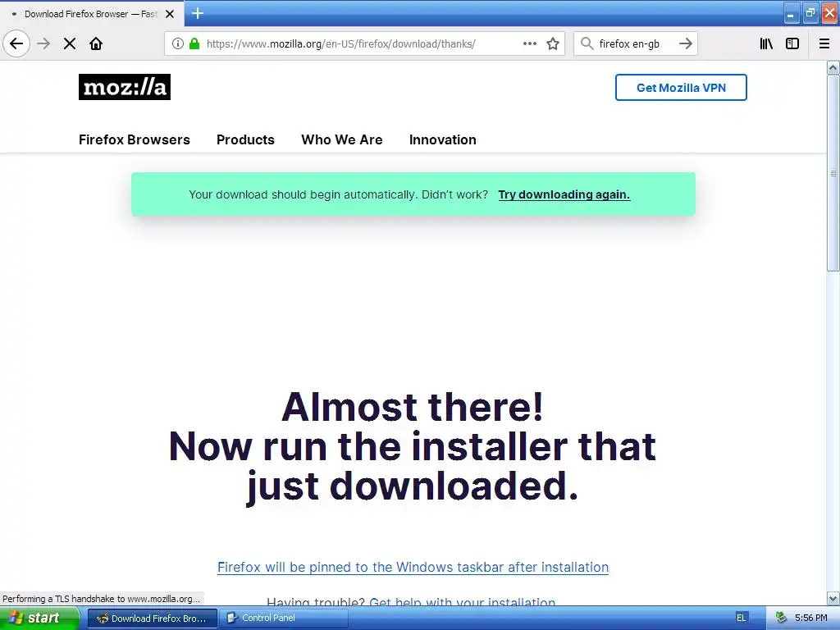Click the search magnifier icon
Image resolution: width=840 pixels, height=630 pixels.
(x=587, y=44)
